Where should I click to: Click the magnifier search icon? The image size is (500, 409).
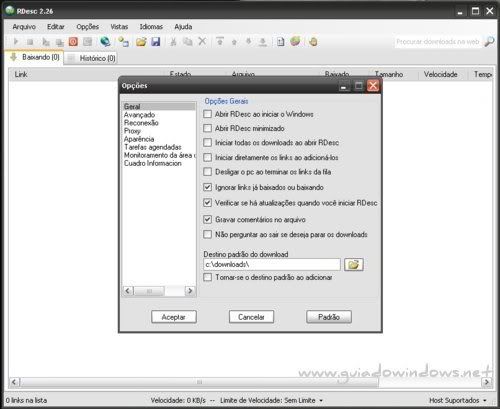point(489,41)
